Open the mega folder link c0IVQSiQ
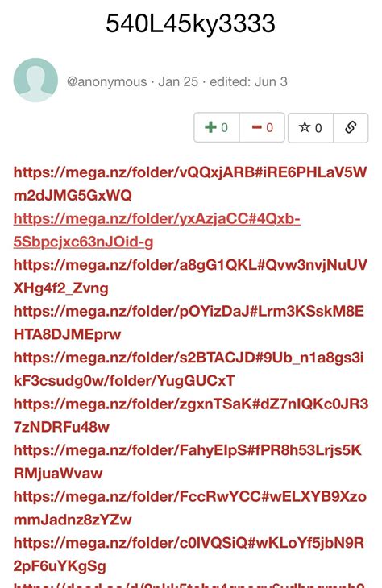 pyautogui.click(x=189, y=554)
